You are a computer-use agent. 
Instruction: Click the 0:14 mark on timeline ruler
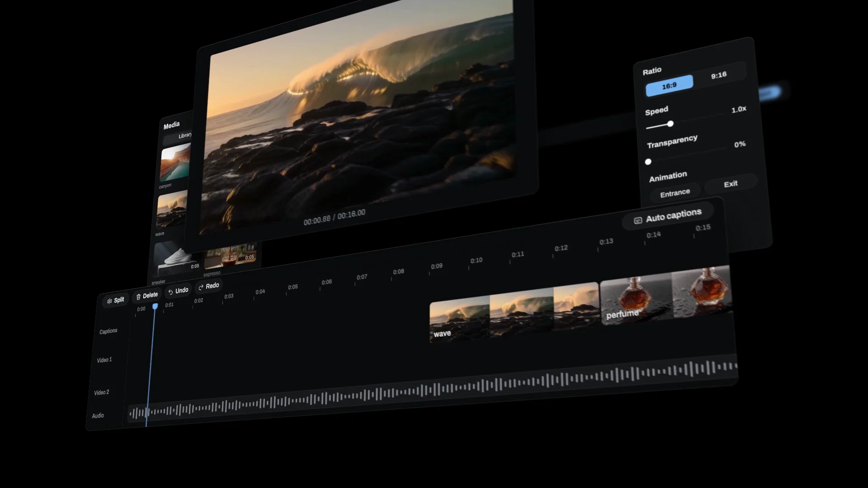click(x=653, y=235)
